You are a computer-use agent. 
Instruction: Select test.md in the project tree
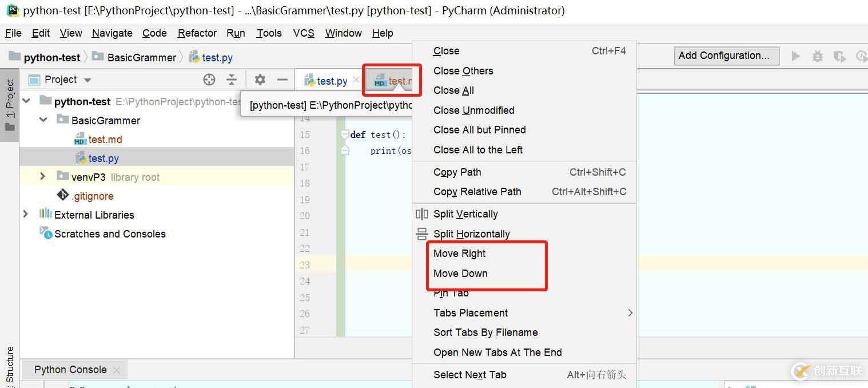105,139
